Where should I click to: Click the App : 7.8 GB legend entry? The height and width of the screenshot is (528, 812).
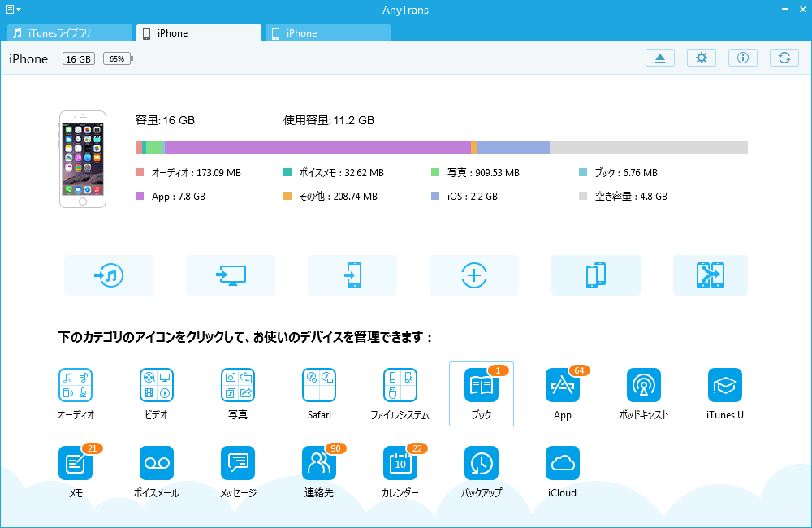pos(171,197)
